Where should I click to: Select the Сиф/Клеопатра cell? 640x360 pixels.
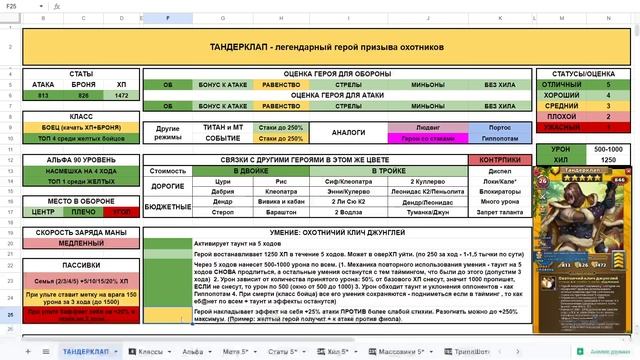click(348, 181)
